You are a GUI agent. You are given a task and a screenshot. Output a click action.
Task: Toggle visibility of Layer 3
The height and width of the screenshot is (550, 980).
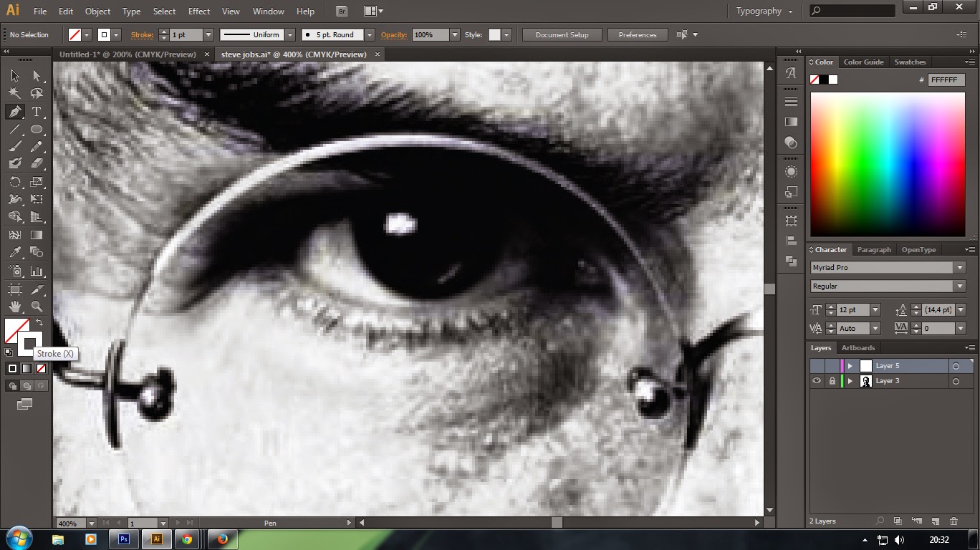point(817,381)
